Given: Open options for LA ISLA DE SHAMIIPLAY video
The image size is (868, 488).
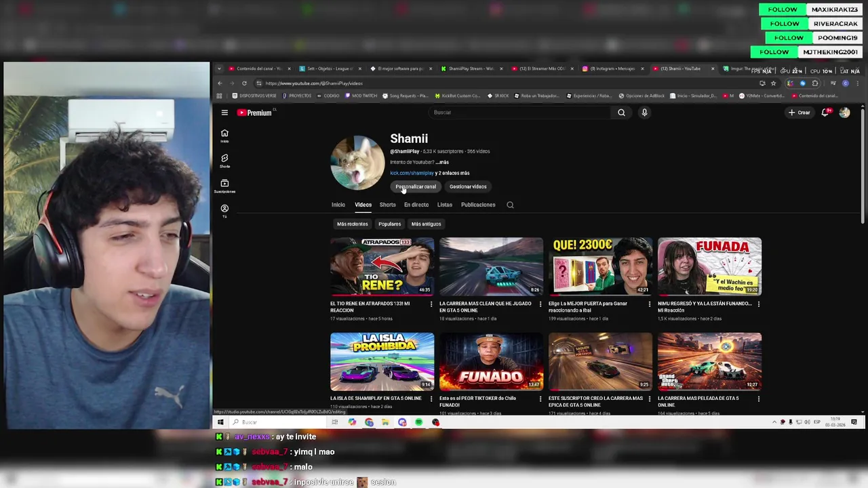Looking at the screenshot, I should [x=431, y=399].
